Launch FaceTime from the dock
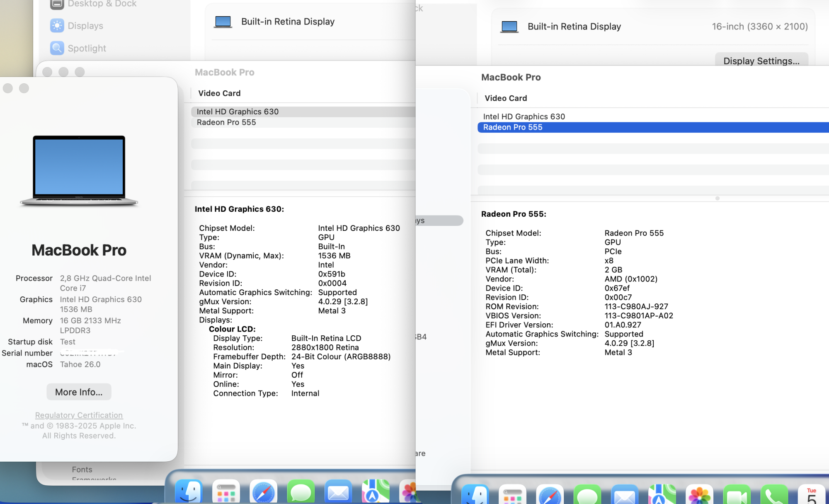Screen dimensions: 829x504 point(737,495)
